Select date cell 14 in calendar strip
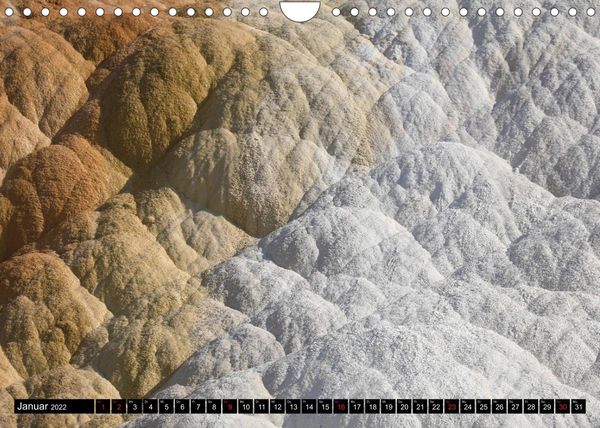The width and height of the screenshot is (600, 428). [x=309, y=407]
